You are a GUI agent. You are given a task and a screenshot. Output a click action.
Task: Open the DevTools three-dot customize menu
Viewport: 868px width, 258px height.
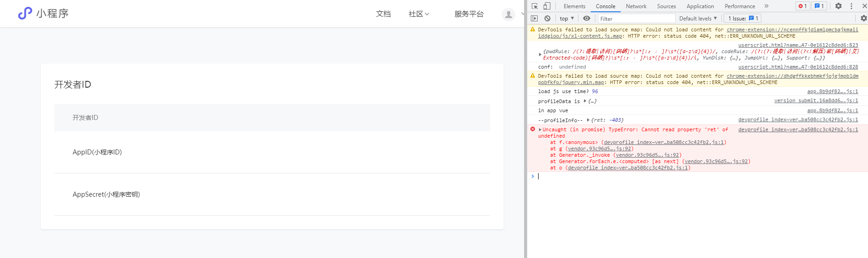coord(851,6)
